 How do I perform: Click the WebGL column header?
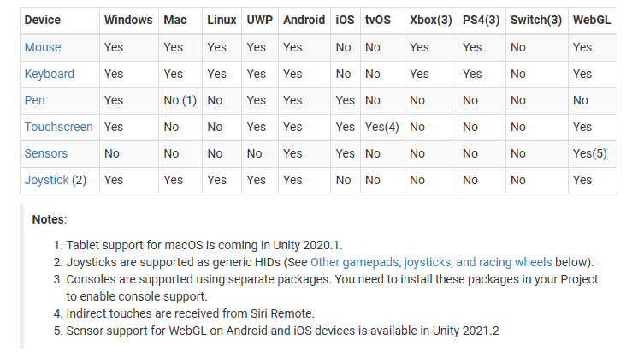(592, 20)
